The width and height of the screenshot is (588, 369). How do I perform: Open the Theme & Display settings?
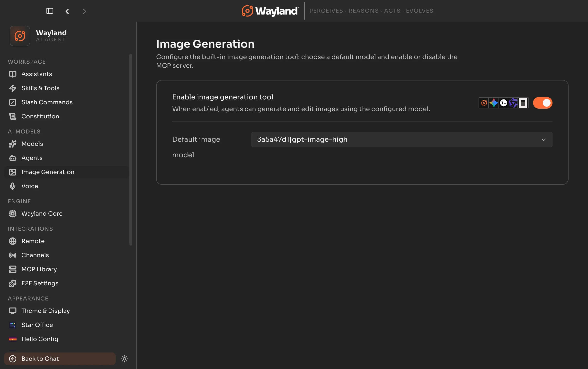click(x=66, y=311)
